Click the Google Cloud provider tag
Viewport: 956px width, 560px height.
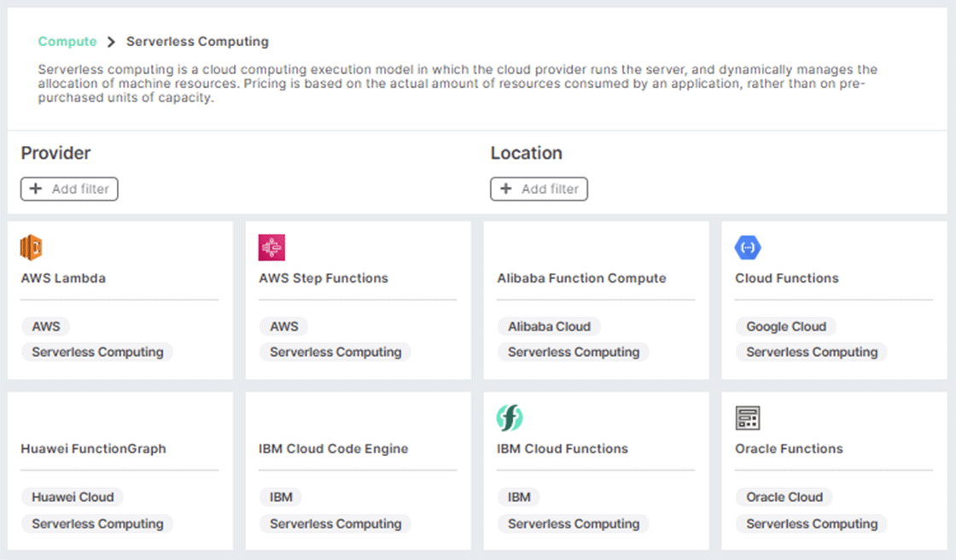pos(786,326)
